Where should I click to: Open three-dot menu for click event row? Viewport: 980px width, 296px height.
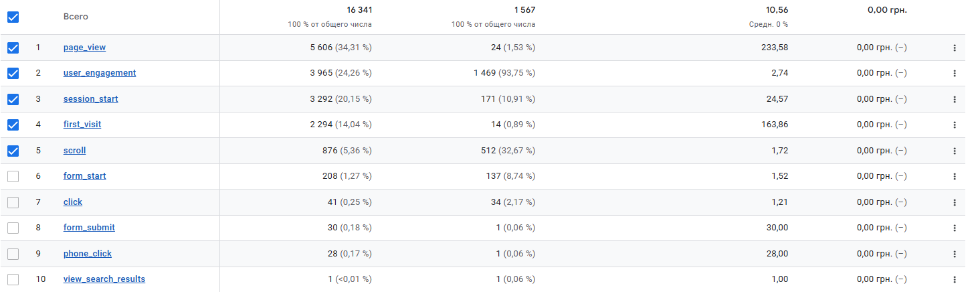click(955, 202)
